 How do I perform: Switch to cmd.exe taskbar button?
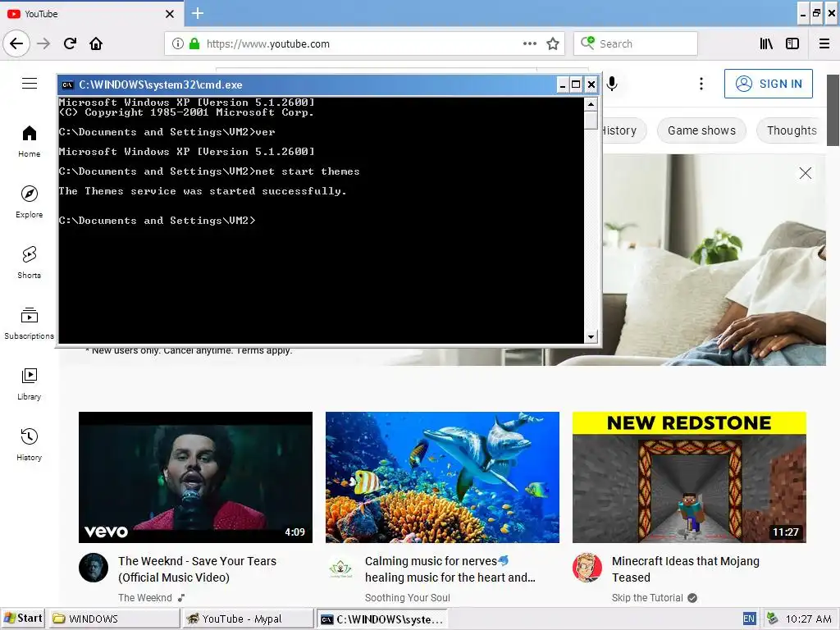(x=382, y=619)
